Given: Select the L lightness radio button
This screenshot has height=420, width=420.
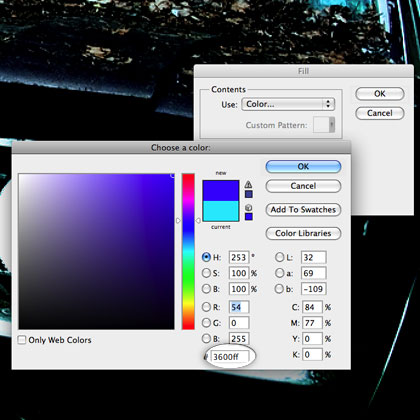Looking at the screenshot, I should (x=280, y=257).
